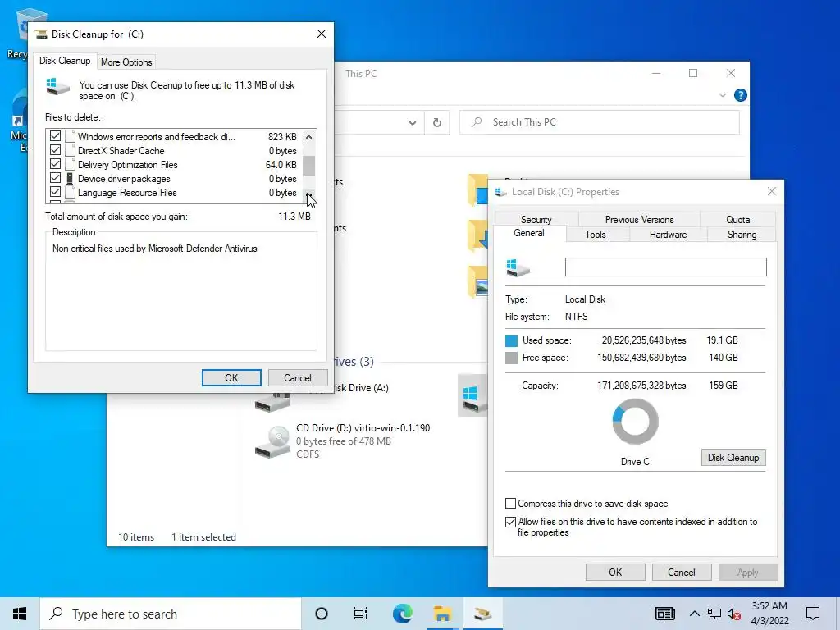Click the taskbar search box
840x630 pixels.
click(171, 614)
